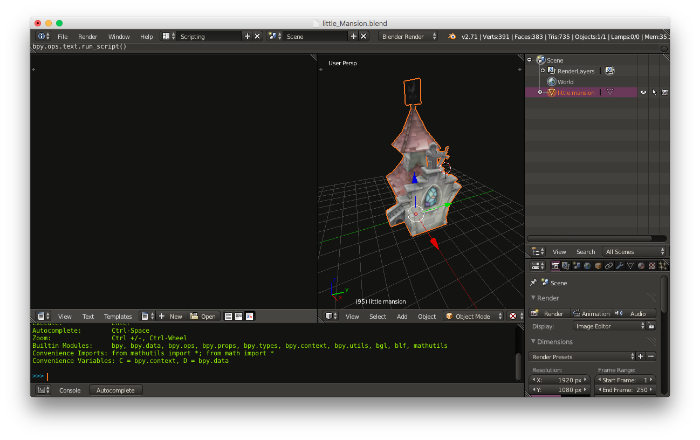The image size is (700, 440).
Task: Select little mansion object in outliner
Action: tap(576, 93)
